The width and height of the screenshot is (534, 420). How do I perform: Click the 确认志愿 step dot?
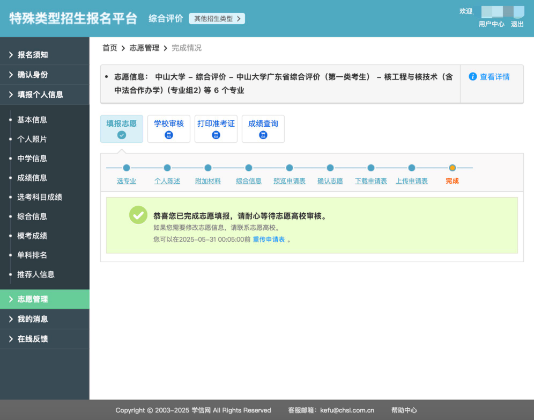coord(330,168)
